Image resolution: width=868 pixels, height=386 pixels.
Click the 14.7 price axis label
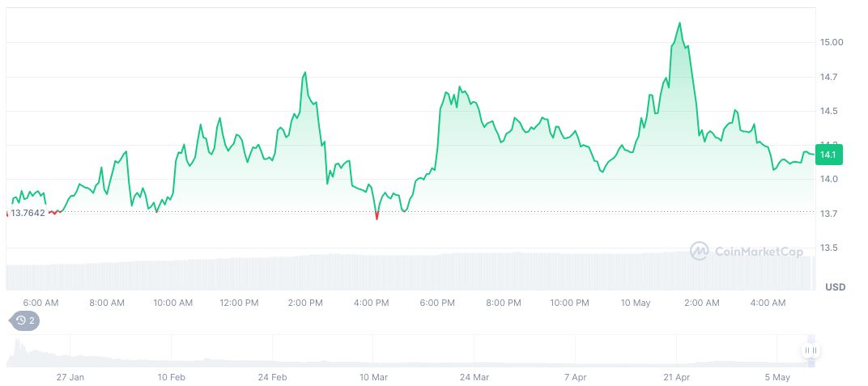coord(830,77)
